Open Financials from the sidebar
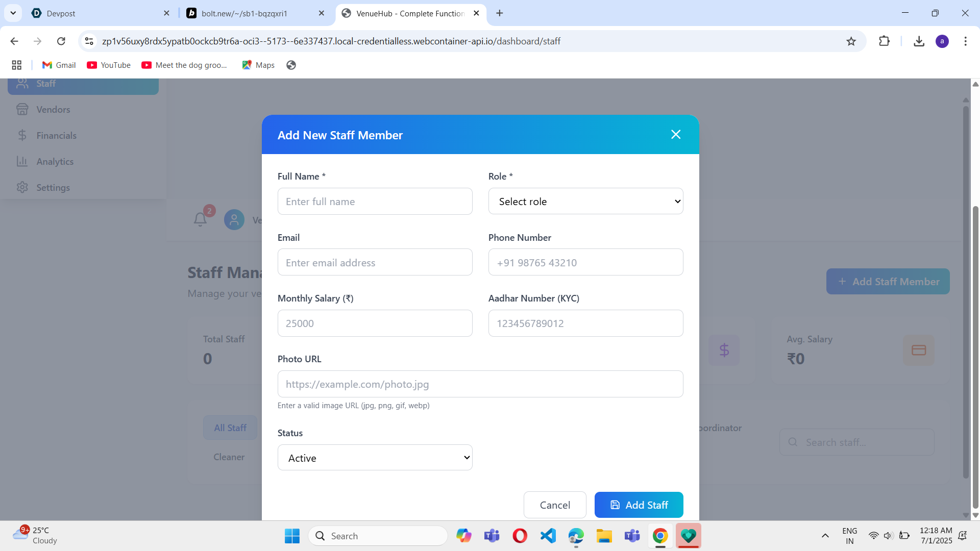 tap(56, 135)
